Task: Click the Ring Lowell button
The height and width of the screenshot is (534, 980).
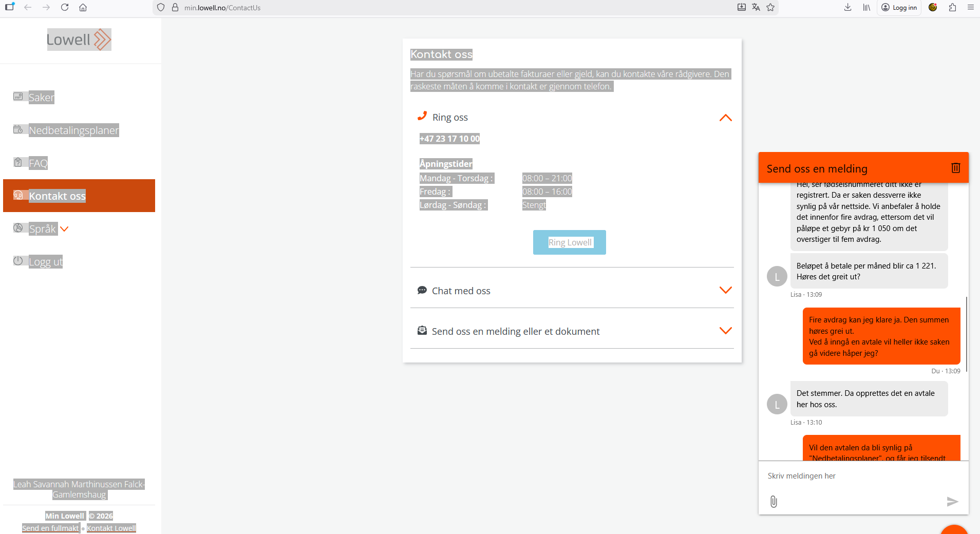Action: click(x=569, y=242)
